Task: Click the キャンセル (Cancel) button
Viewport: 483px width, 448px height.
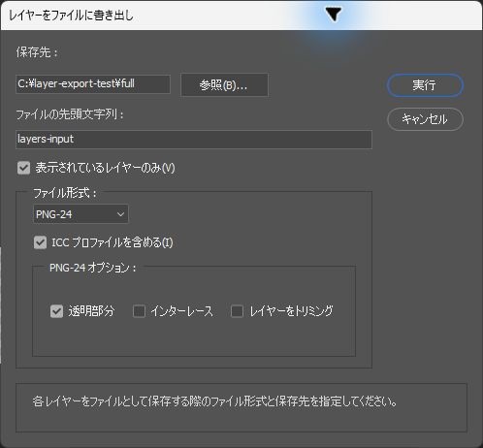Action: pyautogui.click(x=425, y=119)
